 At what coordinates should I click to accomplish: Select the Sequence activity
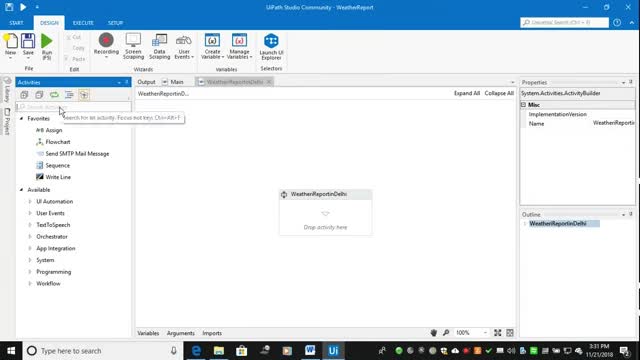pyautogui.click(x=53, y=166)
